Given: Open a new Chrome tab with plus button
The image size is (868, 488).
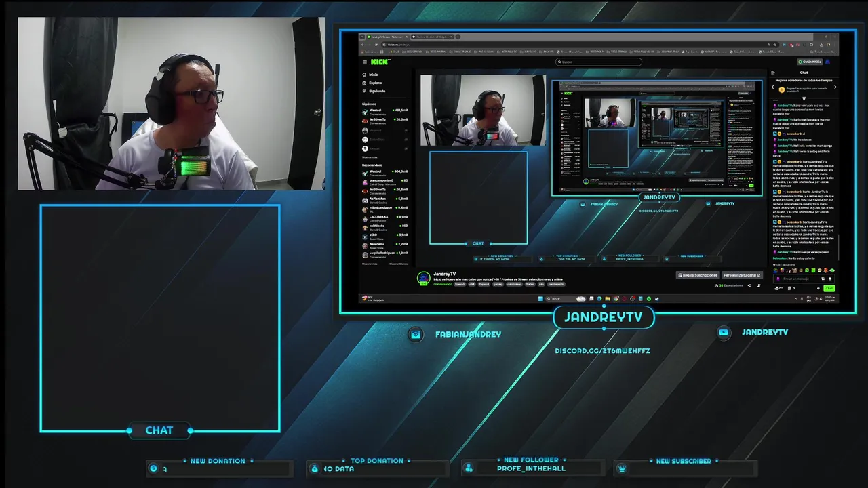Looking at the screenshot, I should pyautogui.click(x=458, y=37).
